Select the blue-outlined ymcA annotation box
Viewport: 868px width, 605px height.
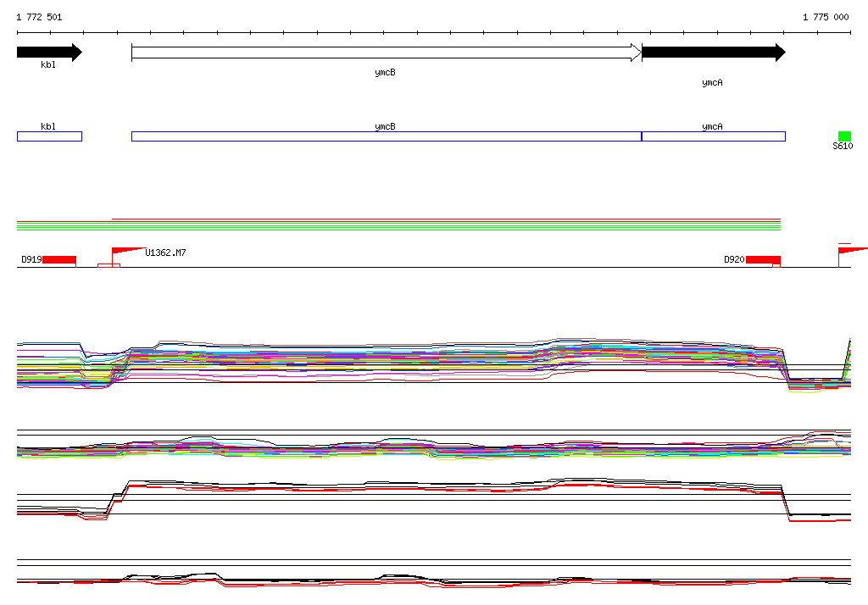pyautogui.click(x=713, y=136)
